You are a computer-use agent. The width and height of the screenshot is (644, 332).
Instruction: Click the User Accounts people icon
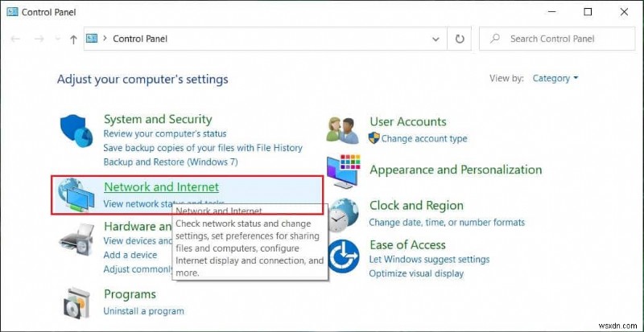344,129
